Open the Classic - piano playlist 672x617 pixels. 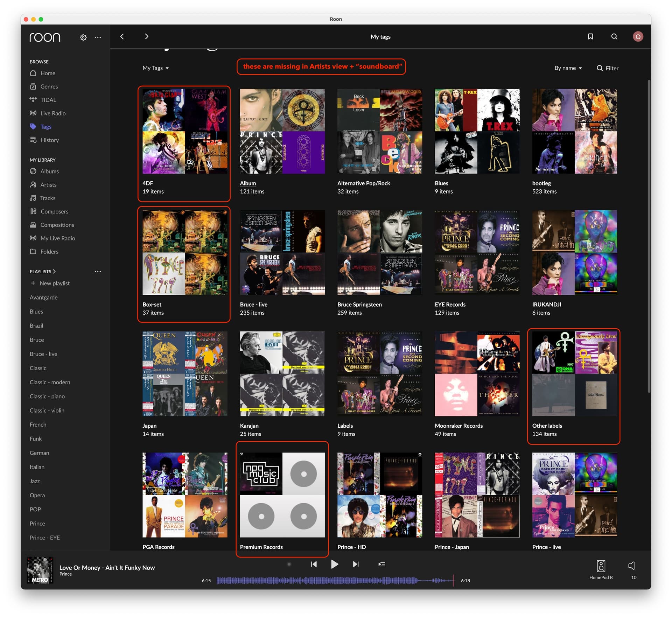coord(47,396)
